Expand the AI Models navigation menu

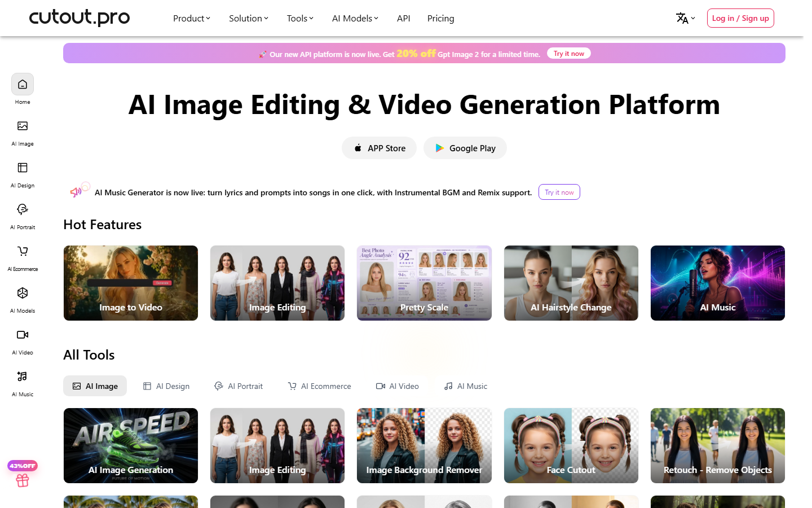pyautogui.click(x=355, y=18)
